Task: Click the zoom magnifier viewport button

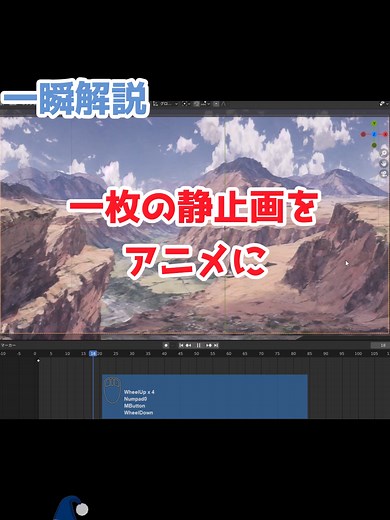Action: pos(384,153)
